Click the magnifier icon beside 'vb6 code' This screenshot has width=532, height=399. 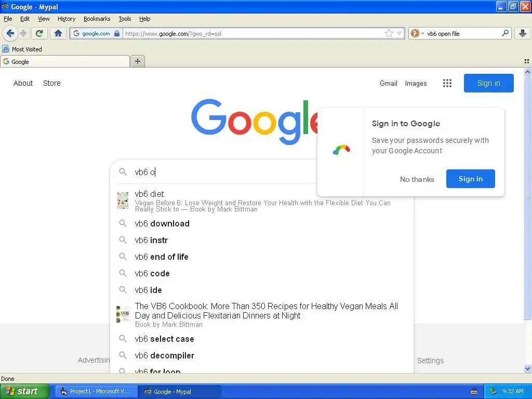[x=123, y=273]
